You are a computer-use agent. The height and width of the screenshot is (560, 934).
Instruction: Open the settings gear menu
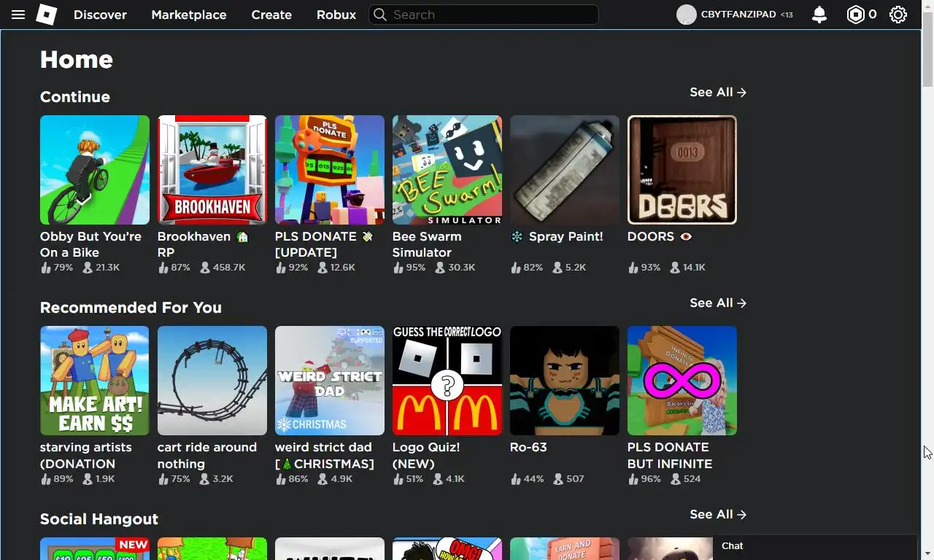(x=898, y=15)
